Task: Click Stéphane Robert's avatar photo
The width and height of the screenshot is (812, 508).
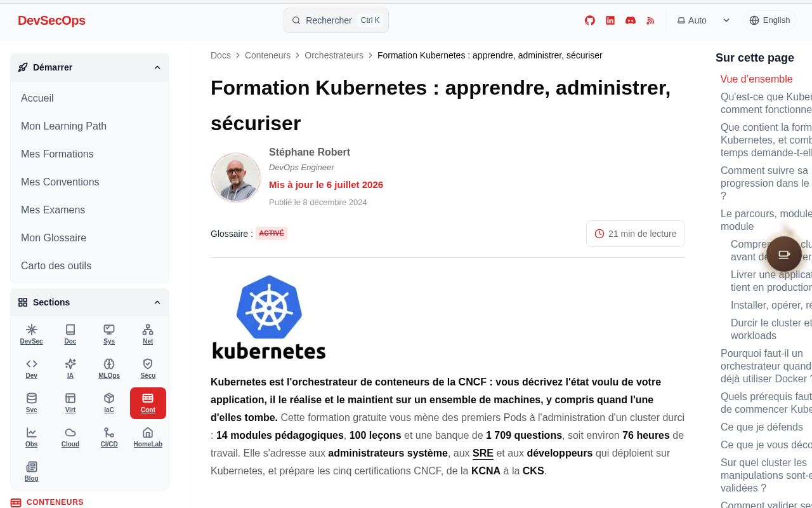Action: coord(236,177)
